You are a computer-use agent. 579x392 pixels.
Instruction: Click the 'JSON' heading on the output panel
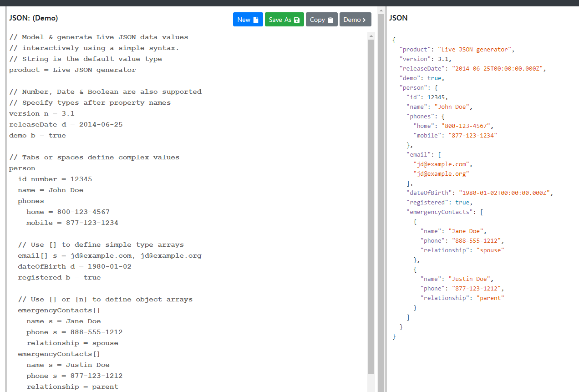398,18
